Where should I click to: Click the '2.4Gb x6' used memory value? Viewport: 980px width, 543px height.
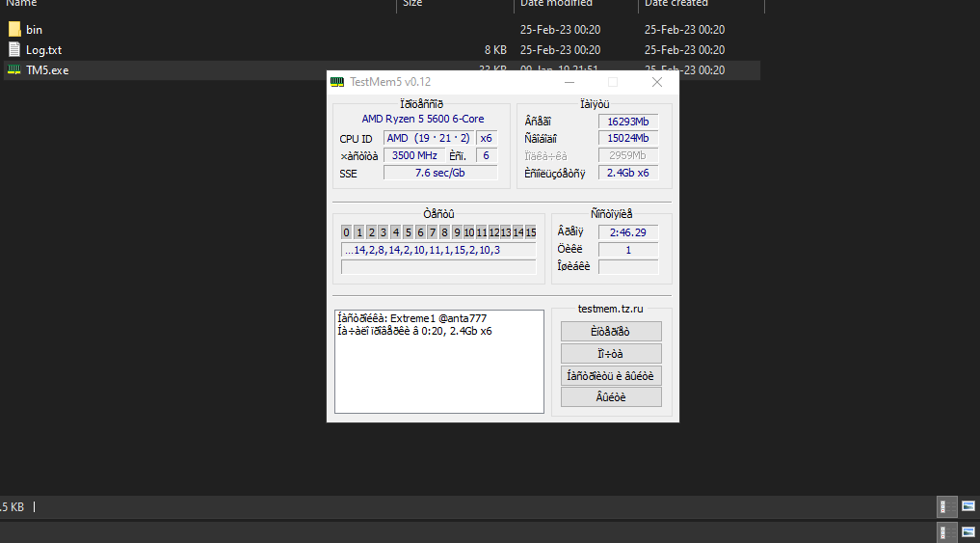[628, 173]
